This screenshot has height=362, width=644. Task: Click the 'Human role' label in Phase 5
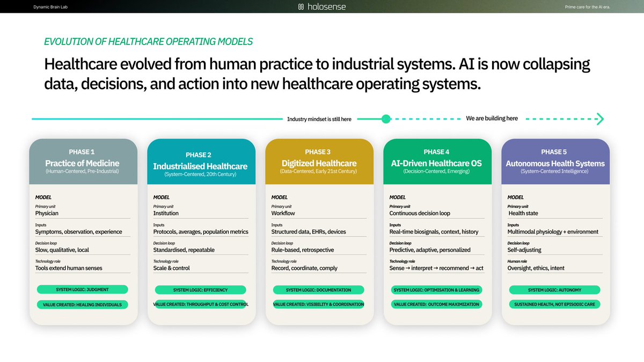pos(516,261)
